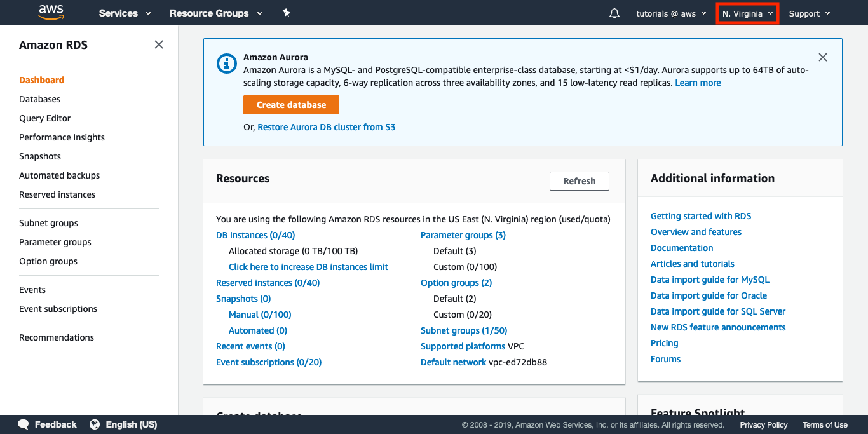This screenshot has width=868, height=434.
Task: Refresh the Resources panel
Action: 579,181
